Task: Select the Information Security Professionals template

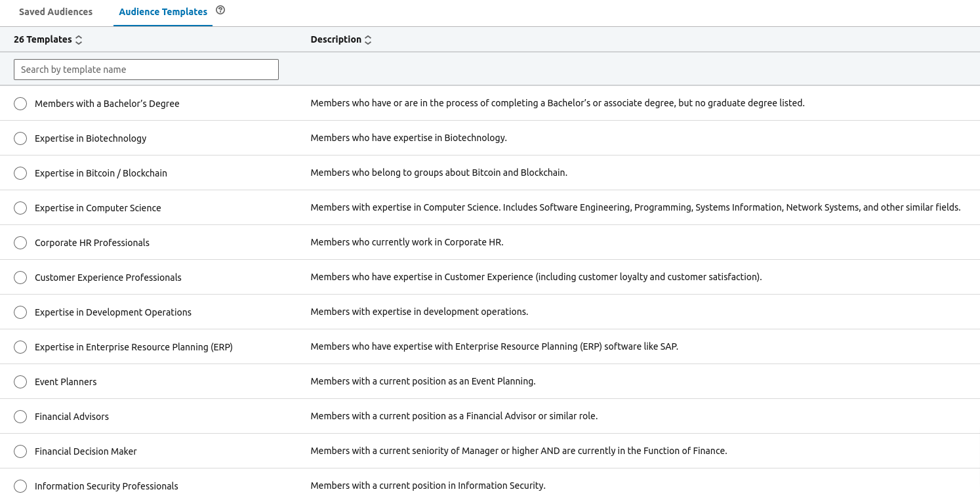Action: 20,486
